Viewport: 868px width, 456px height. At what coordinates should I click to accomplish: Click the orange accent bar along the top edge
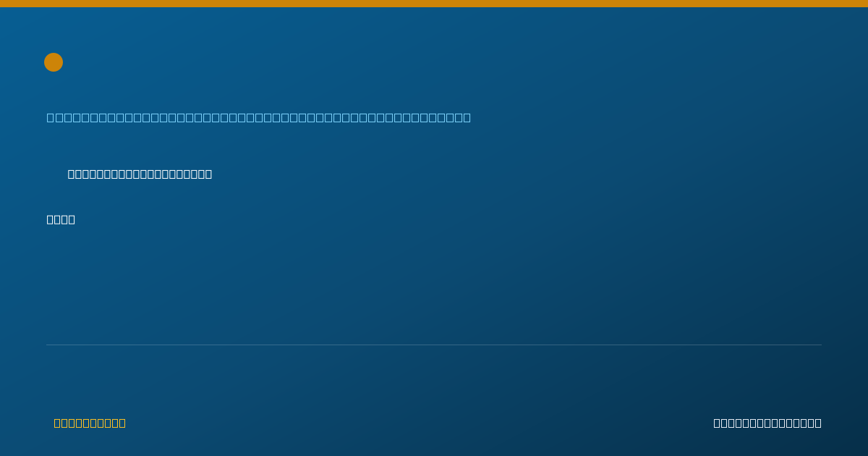(x=434, y=4)
